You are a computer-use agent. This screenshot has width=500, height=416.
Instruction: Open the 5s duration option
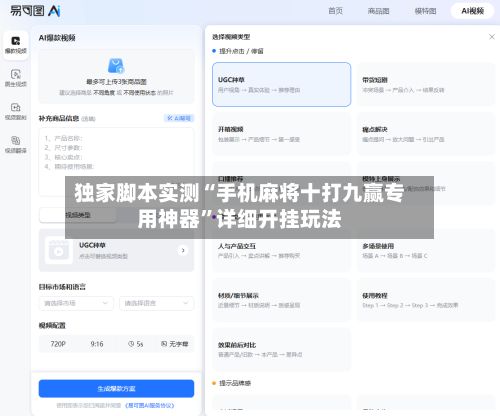coord(136,344)
